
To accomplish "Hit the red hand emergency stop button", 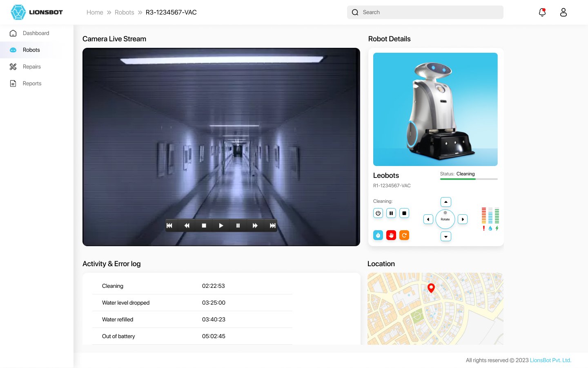I will coord(391,235).
